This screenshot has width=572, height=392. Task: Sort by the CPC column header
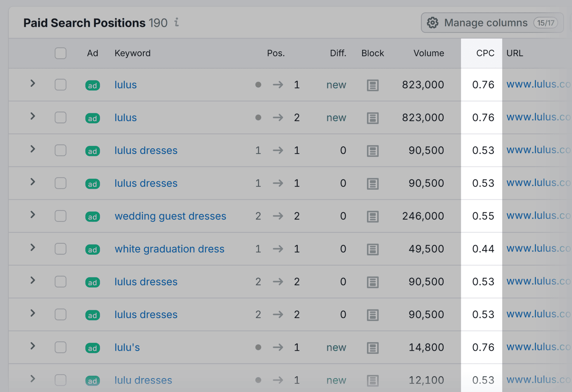click(x=485, y=53)
